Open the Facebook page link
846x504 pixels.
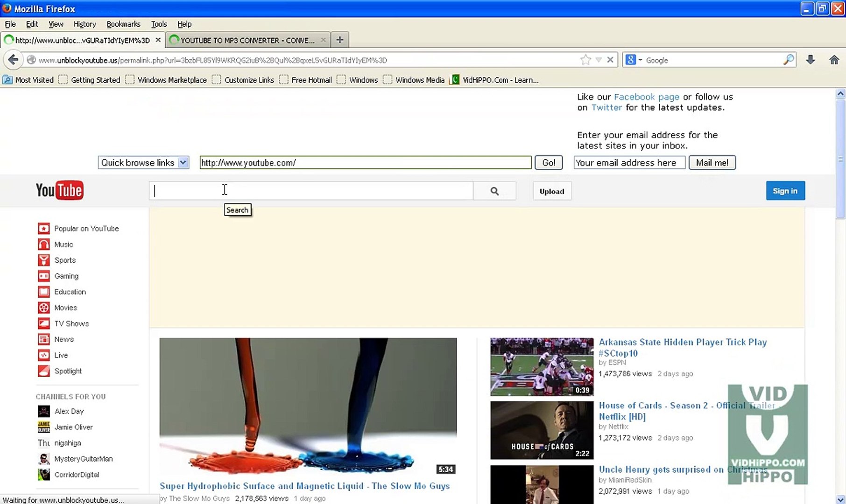647,97
